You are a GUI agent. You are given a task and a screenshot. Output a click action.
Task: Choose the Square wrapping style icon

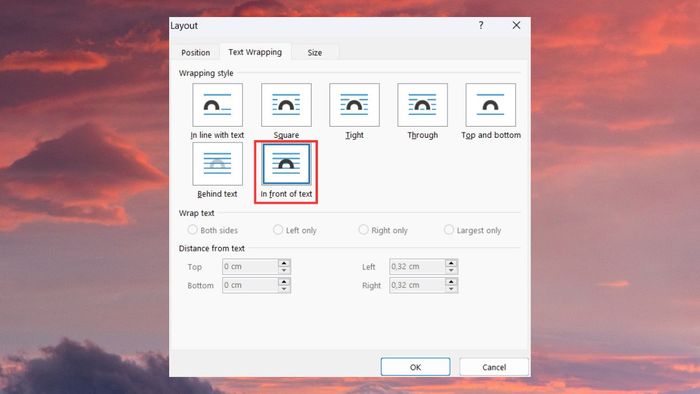click(x=286, y=105)
